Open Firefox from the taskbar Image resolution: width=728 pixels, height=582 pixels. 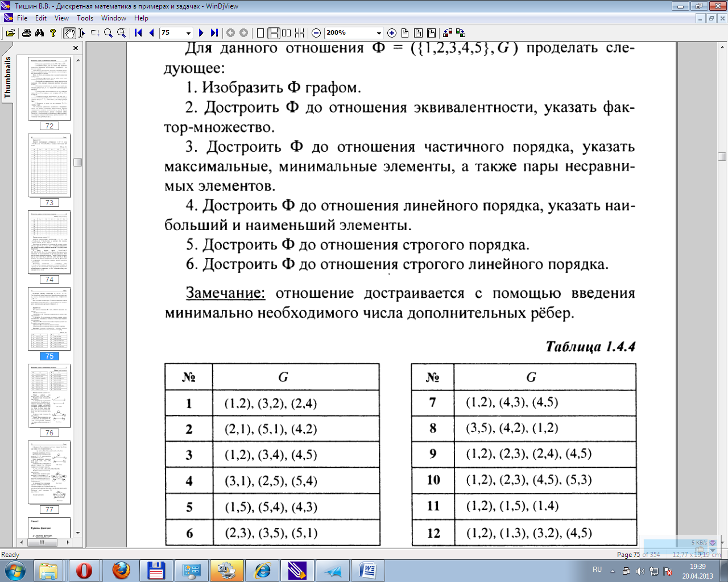pos(121,570)
